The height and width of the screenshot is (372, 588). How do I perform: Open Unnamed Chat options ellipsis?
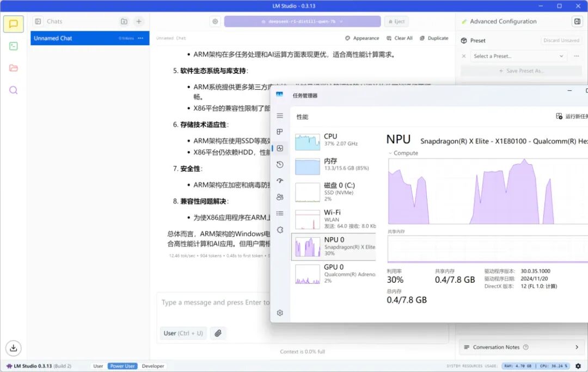tap(140, 38)
